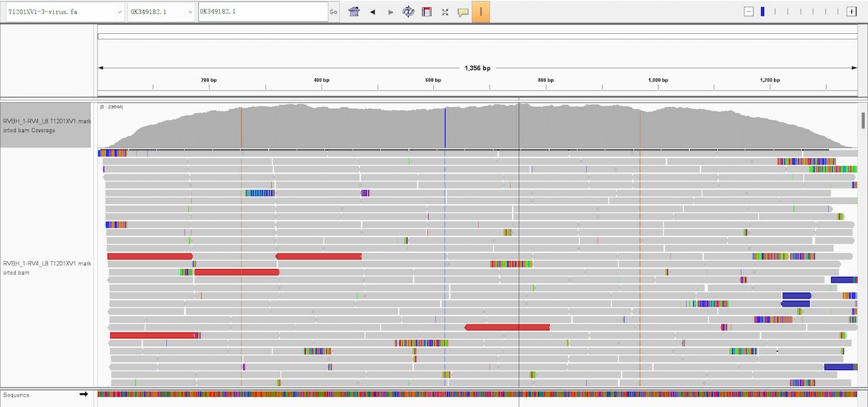
Task: Go back with the left arrow icon
Action: point(373,12)
